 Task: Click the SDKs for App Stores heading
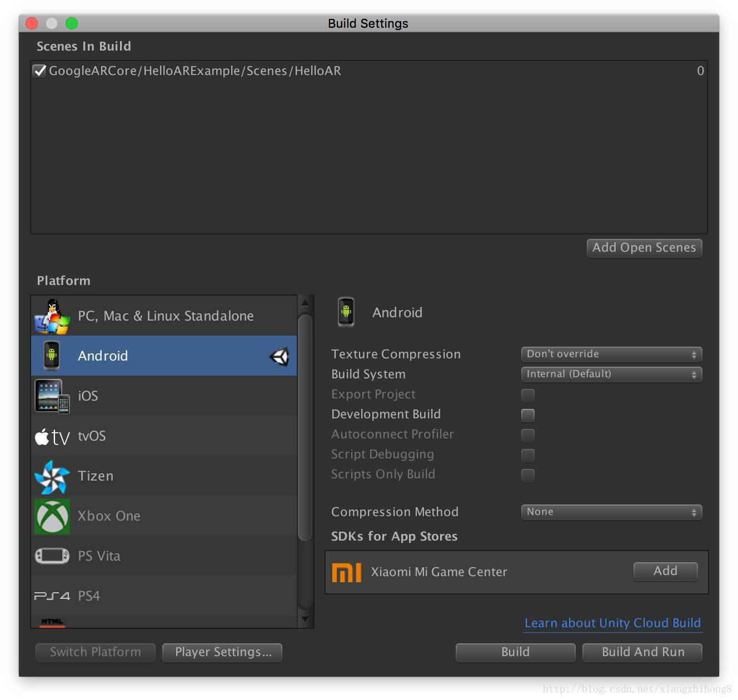tap(395, 537)
